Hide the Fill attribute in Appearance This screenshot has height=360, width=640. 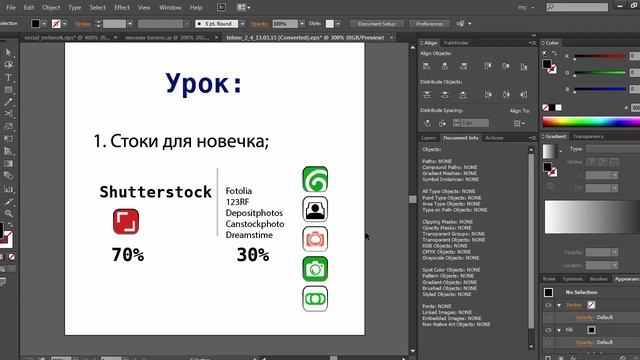pos(548,330)
